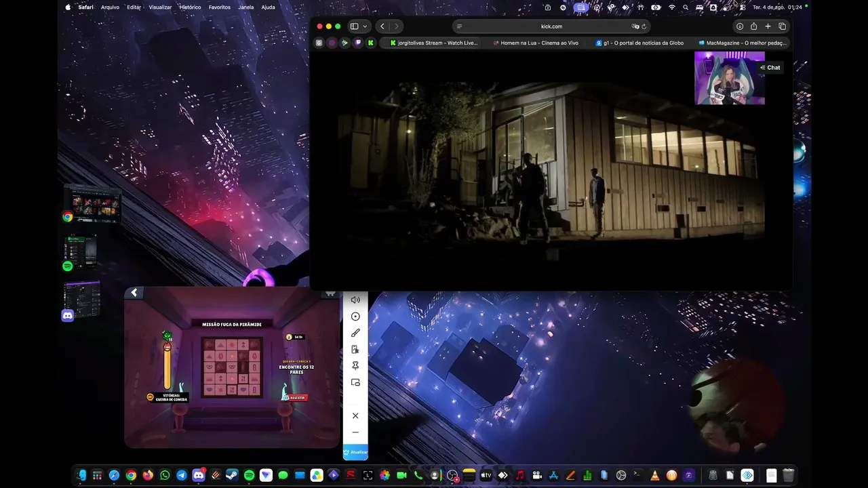Share the current Safari page
Screen dimensions: 868x488
coord(754,26)
